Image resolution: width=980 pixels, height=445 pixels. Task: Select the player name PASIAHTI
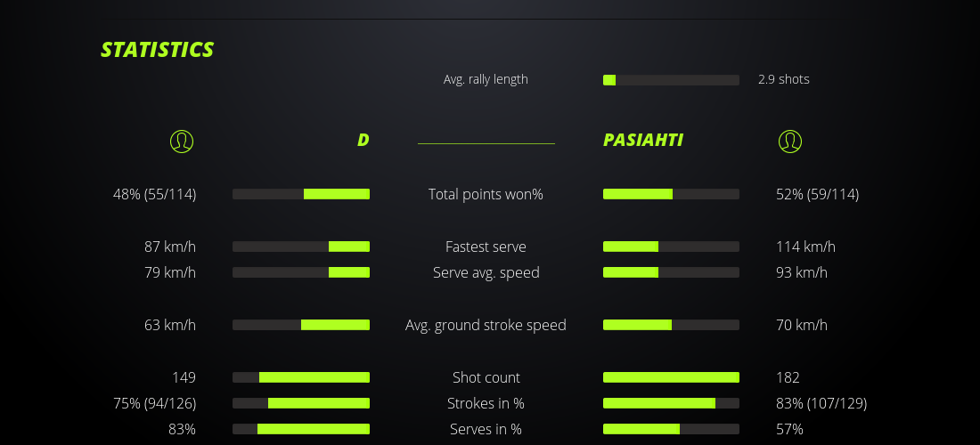pyautogui.click(x=642, y=141)
